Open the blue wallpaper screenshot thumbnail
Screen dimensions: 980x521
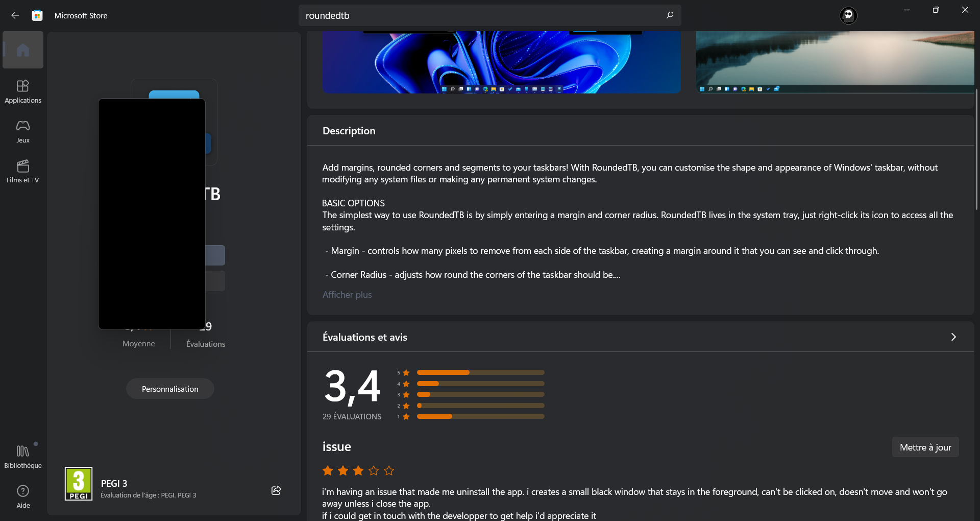coord(501,62)
